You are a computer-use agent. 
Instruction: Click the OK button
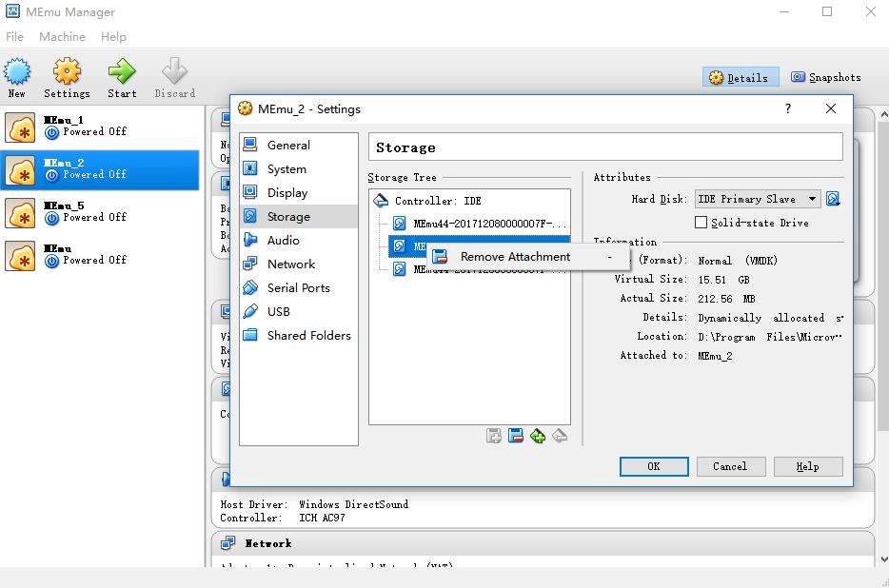tap(653, 466)
